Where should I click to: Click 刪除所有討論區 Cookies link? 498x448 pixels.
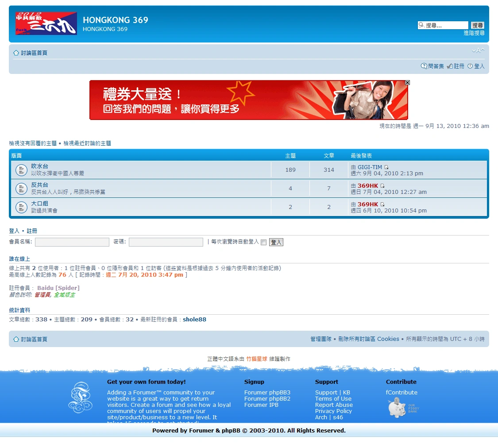point(369,339)
